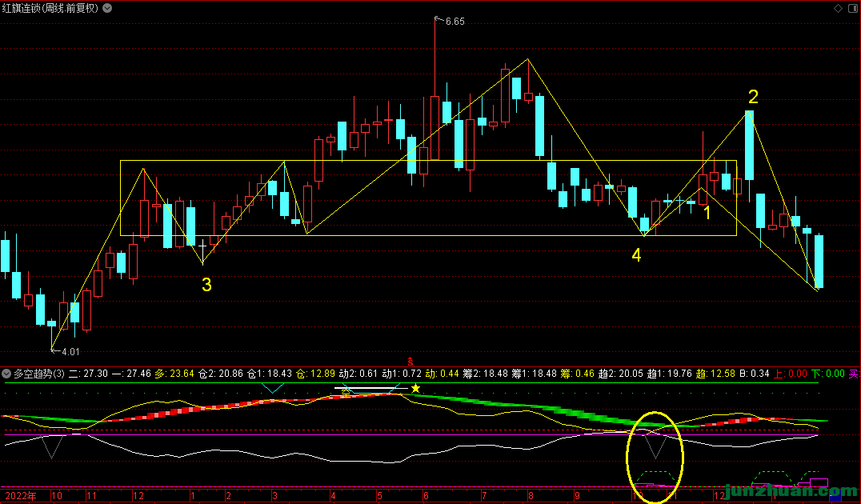Click the 多空趋势(3) indicator name

(39, 374)
